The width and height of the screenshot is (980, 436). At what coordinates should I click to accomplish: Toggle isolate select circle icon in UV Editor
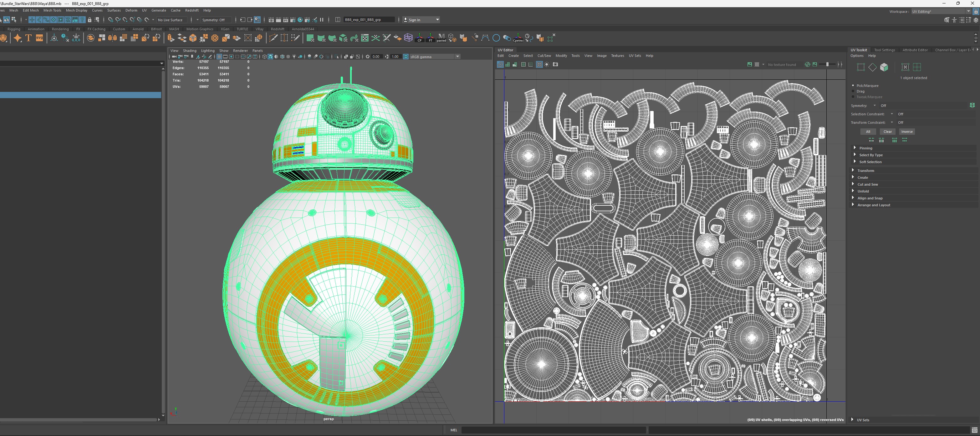pos(547,65)
